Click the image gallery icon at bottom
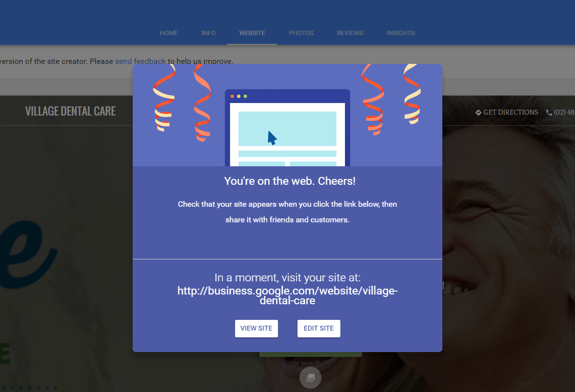This screenshot has width=575, height=392. [310, 377]
